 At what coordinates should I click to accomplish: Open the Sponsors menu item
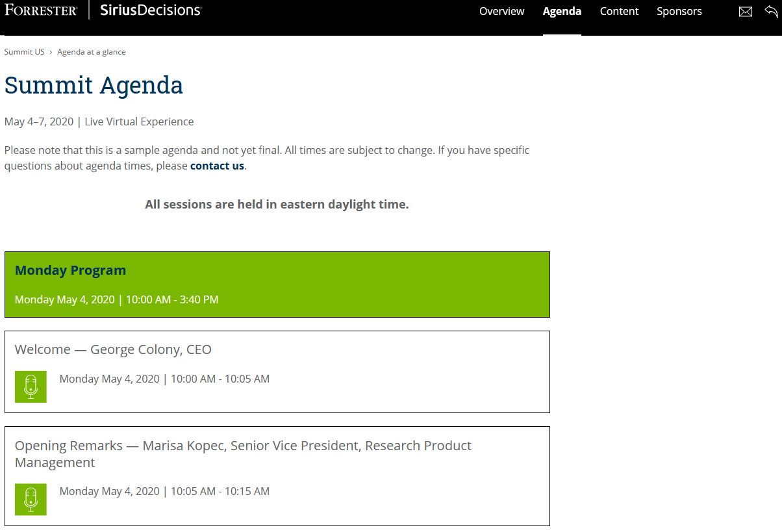tap(679, 12)
